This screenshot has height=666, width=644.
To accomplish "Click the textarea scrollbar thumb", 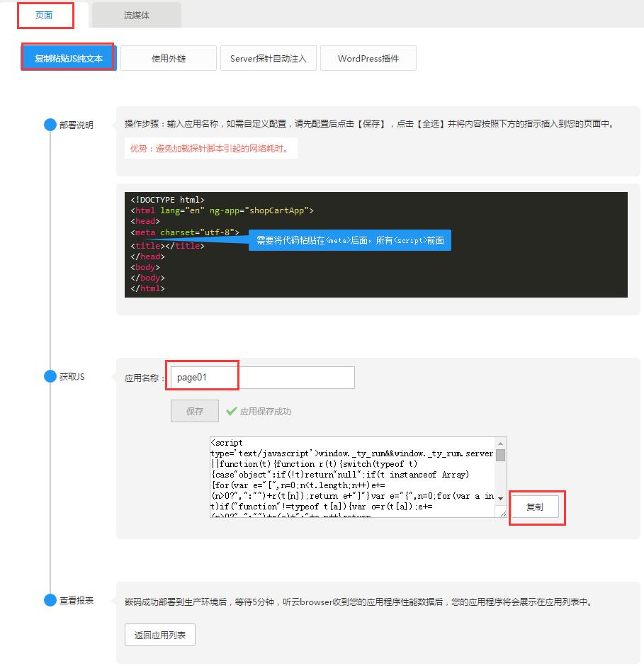I will click(500, 455).
